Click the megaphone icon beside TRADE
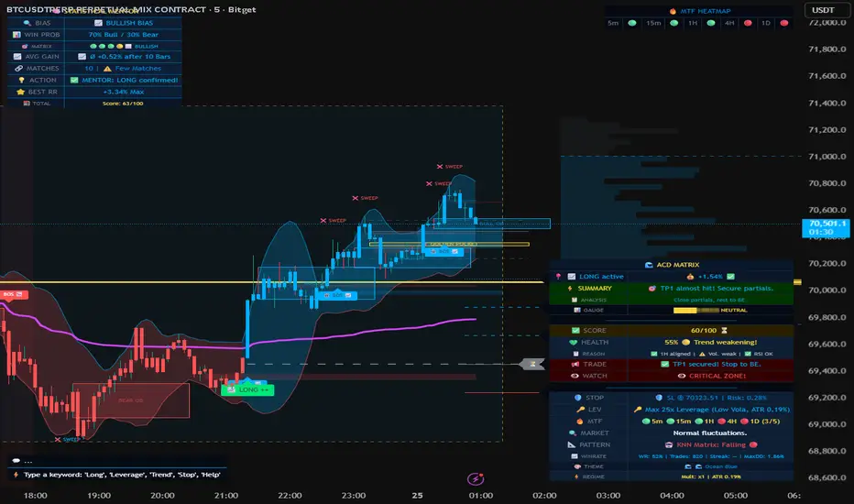This screenshot has height=504, width=854. [575, 364]
